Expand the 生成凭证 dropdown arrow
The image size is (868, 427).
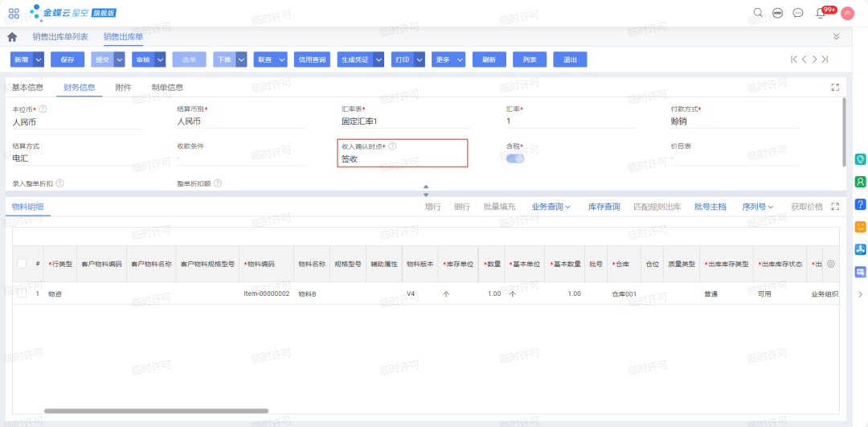[378, 60]
